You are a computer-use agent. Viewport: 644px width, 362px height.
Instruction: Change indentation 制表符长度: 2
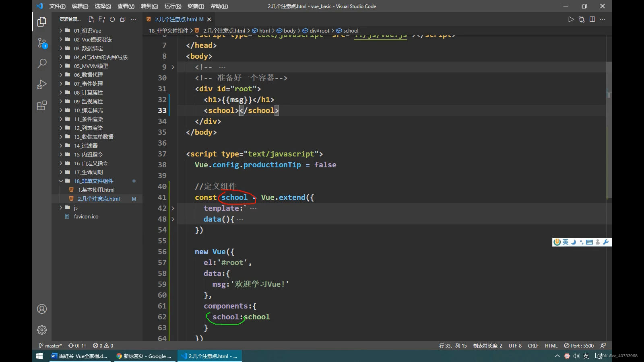pos(487,346)
